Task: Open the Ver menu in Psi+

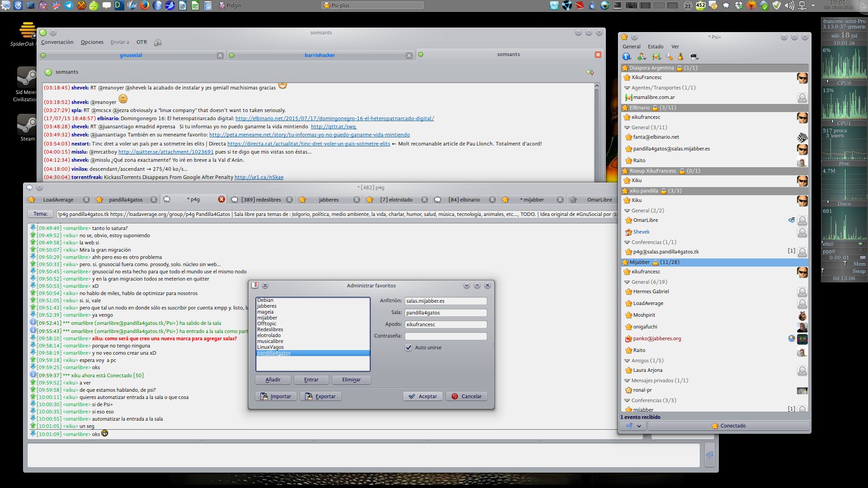Action: pos(675,47)
